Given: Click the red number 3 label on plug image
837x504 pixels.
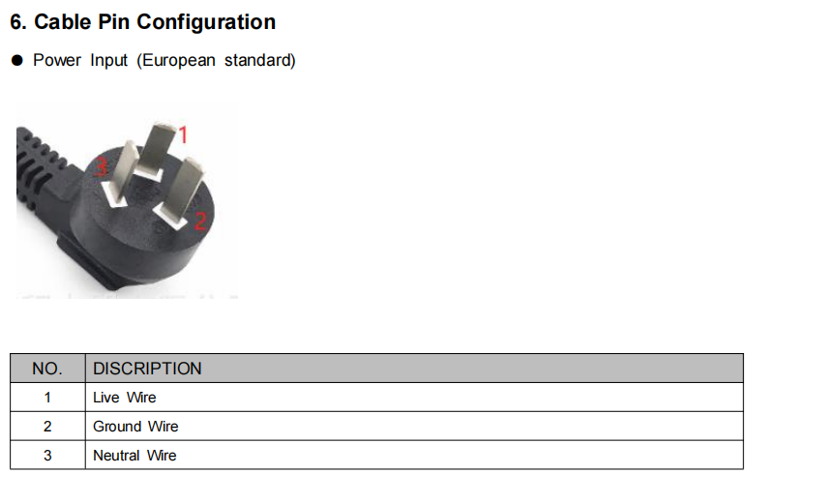Looking at the screenshot, I should [100, 168].
